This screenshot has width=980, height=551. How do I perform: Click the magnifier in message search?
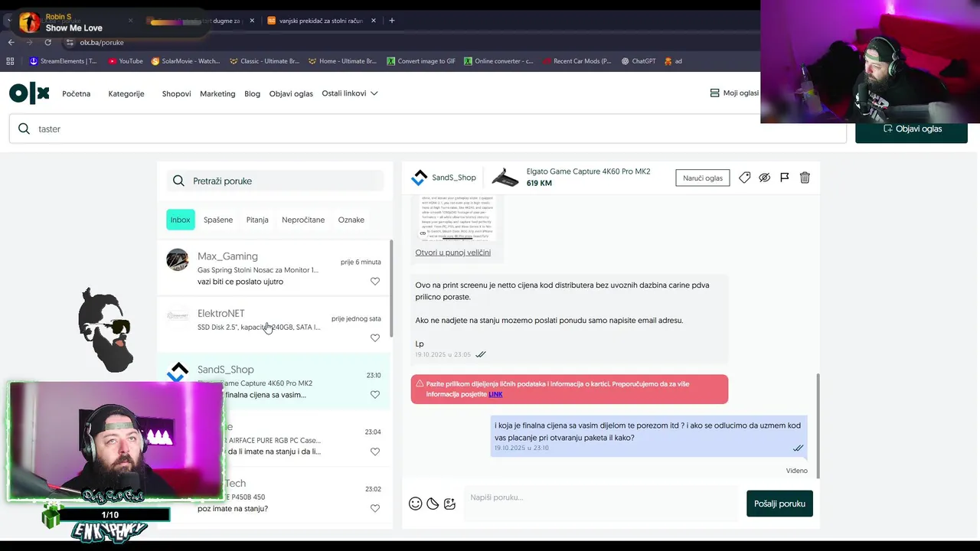pos(178,181)
